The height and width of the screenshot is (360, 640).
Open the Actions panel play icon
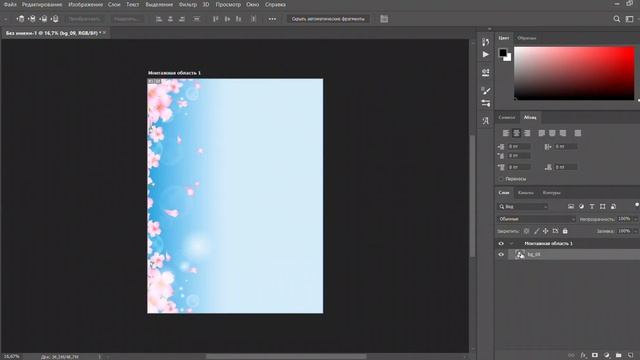pos(485,54)
